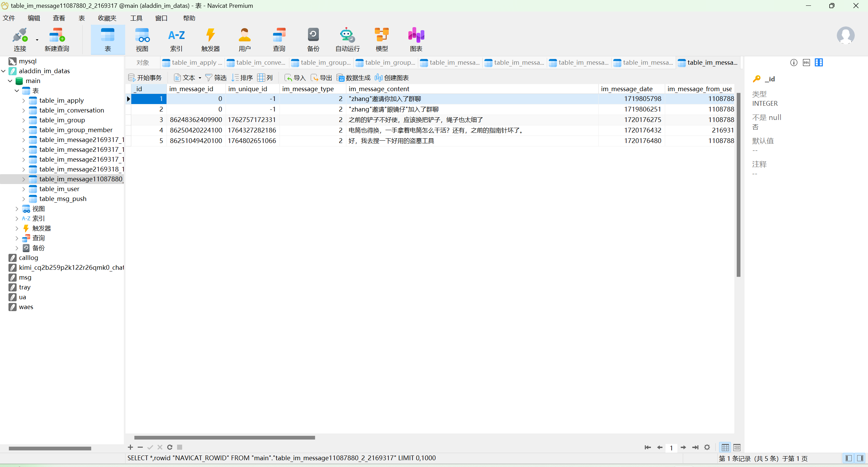Viewport: 868px width, 467px height.
Task: Switch to form view icon at bottom
Action: click(x=737, y=448)
